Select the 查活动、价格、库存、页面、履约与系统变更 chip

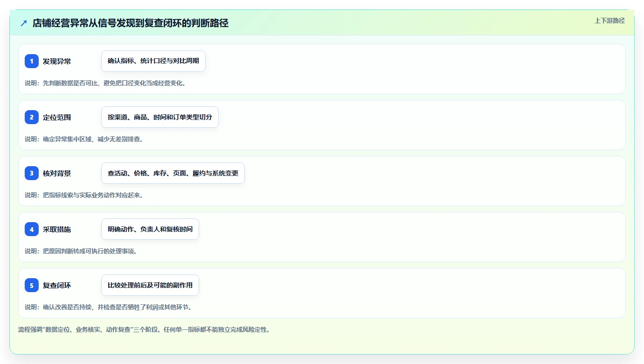[x=173, y=173]
